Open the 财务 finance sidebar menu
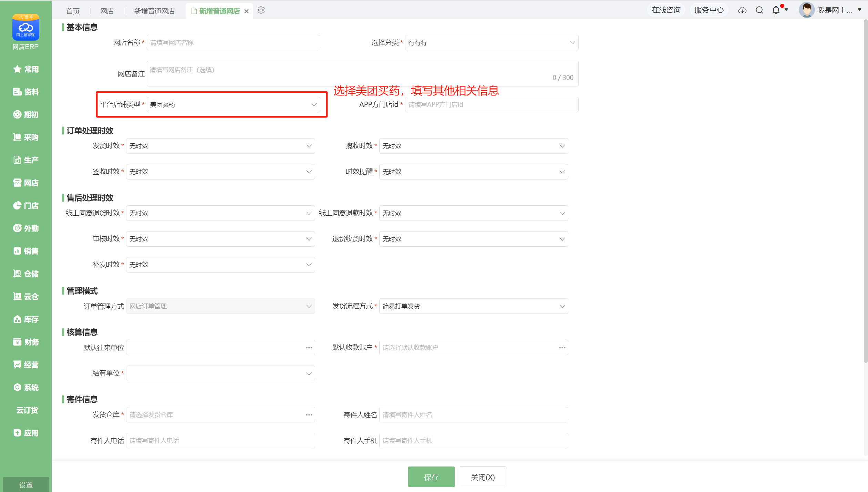 pos(26,342)
